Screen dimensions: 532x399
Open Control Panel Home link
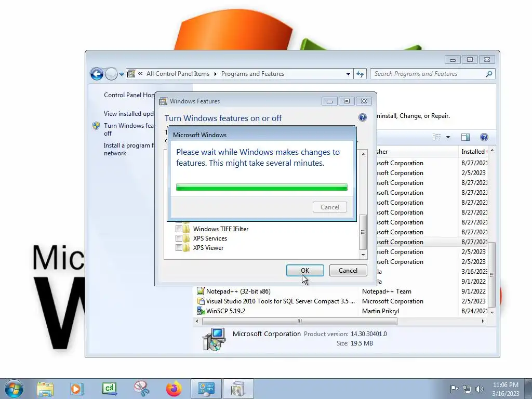click(x=129, y=95)
